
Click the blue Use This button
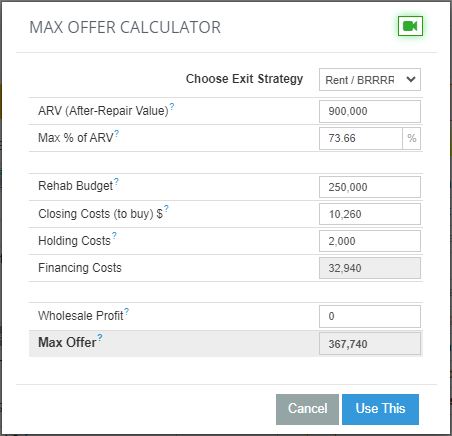tap(380, 409)
